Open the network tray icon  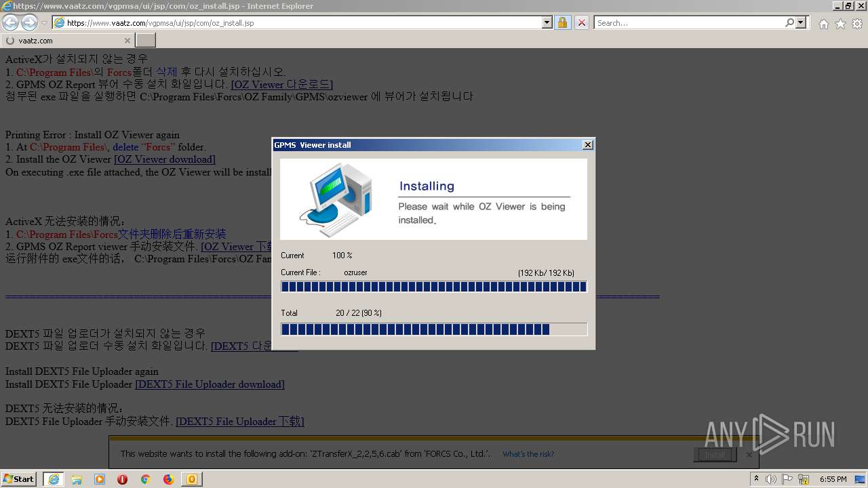click(x=804, y=479)
